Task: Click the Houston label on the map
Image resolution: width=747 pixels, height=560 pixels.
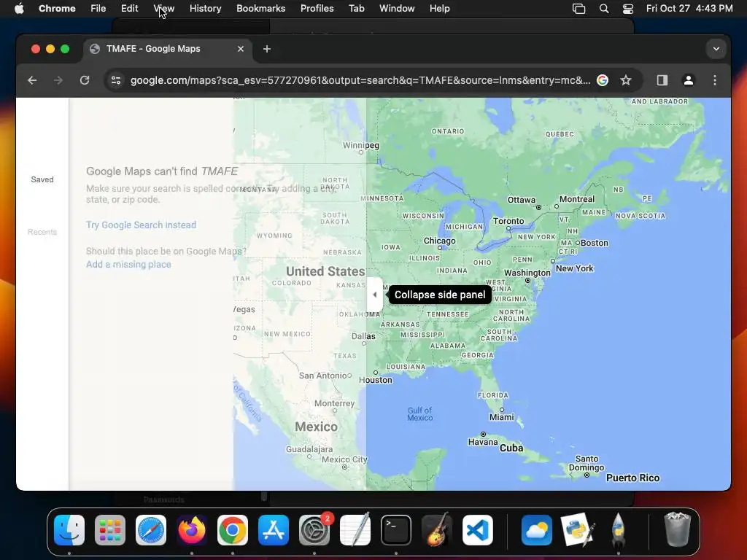Action: pos(376,380)
